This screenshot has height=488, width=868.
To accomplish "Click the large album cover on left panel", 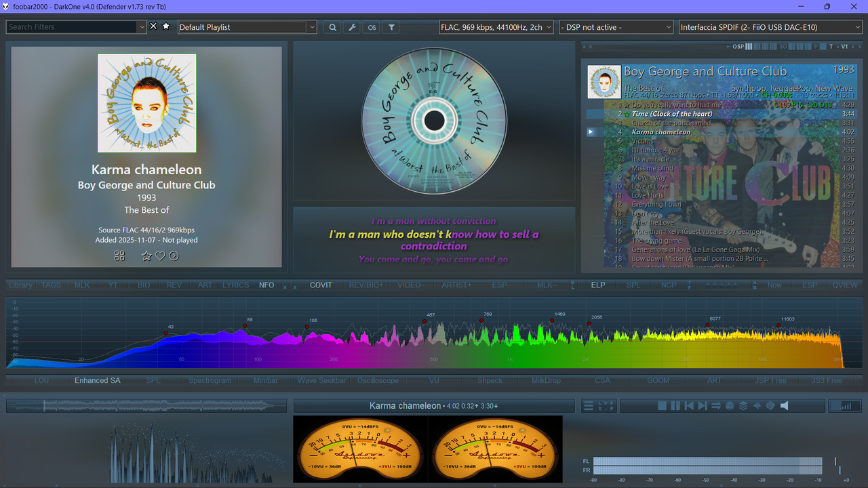I will pos(146,103).
